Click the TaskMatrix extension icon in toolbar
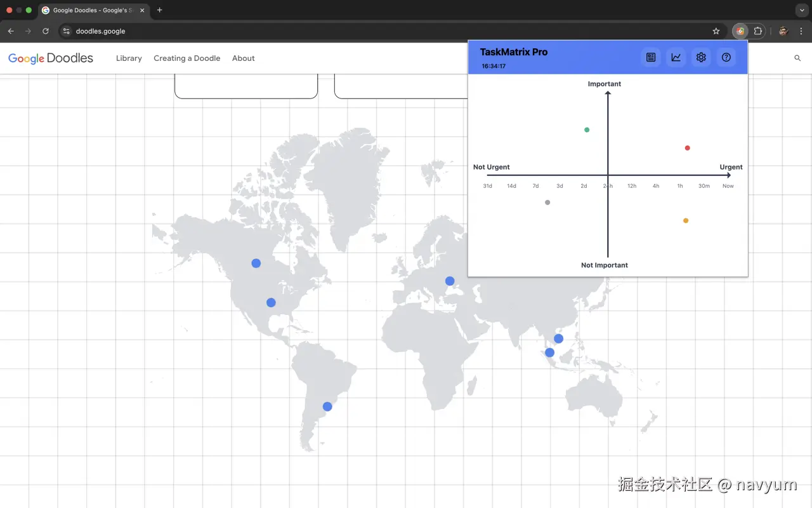812x508 pixels. 740,31
